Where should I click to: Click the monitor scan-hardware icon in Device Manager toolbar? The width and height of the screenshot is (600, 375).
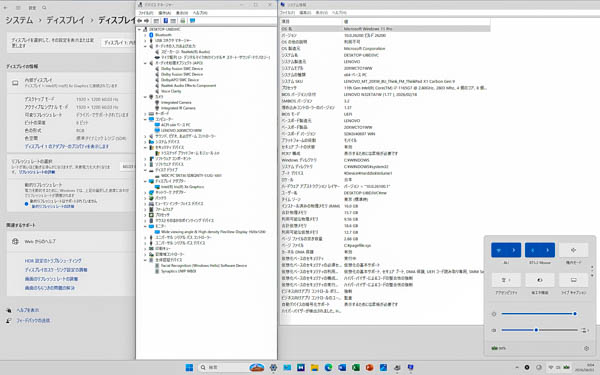click(192, 21)
